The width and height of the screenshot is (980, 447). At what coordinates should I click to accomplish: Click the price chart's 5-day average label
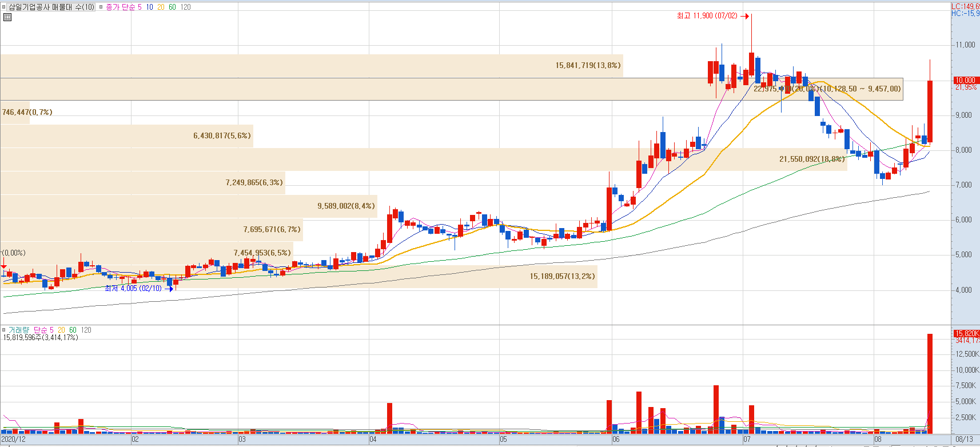(140, 7)
